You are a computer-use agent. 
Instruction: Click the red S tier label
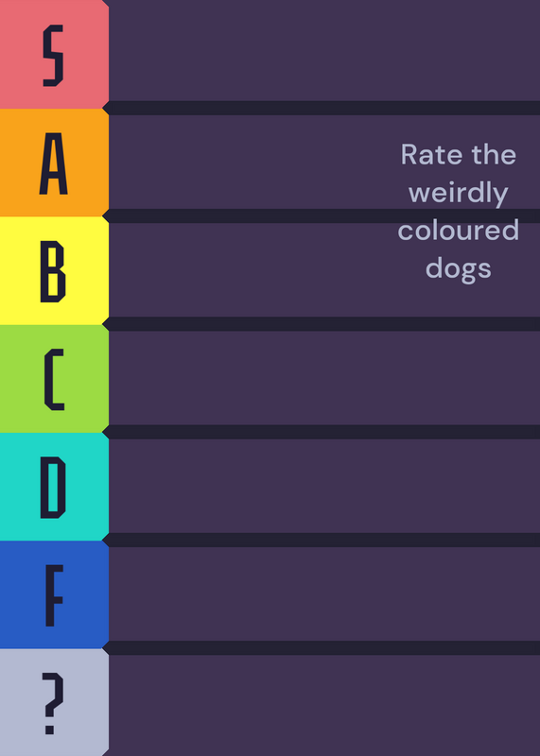pyautogui.click(x=54, y=54)
